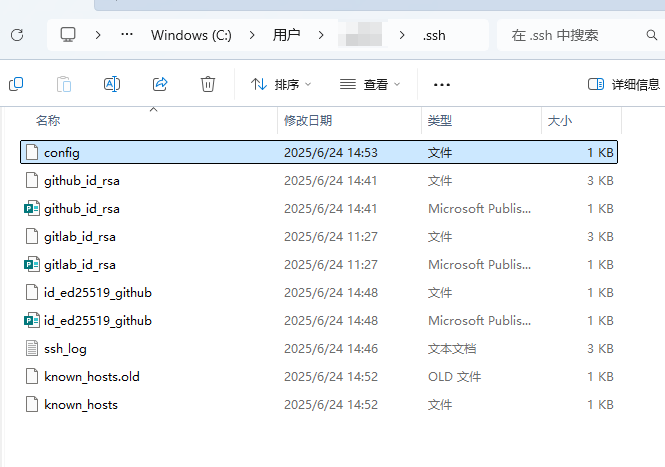Click the delete trash icon

(x=208, y=84)
